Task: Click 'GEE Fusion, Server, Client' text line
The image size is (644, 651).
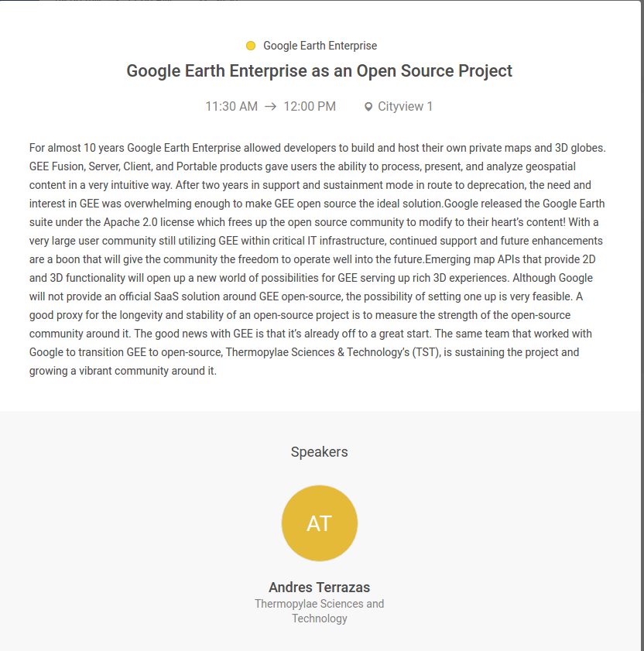Action: [x=90, y=167]
